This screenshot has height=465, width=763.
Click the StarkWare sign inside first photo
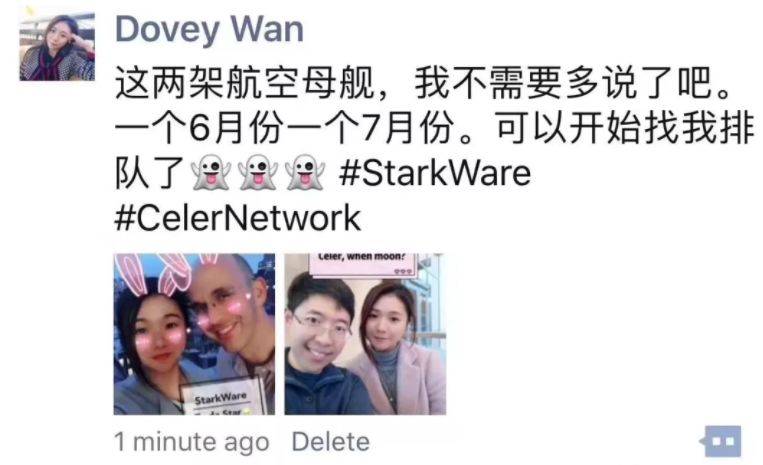pyautogui.click(x=222, y=398)
